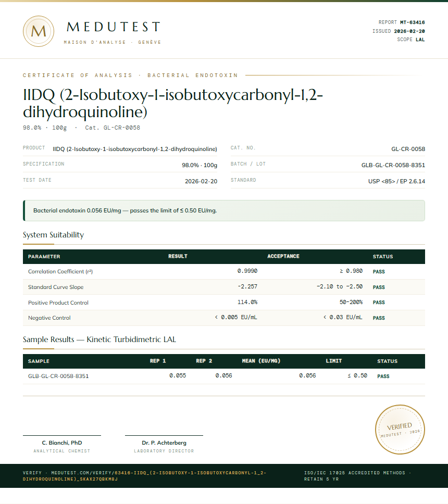Select limit value ≤ 0.50 in sample row

[357, 375]
